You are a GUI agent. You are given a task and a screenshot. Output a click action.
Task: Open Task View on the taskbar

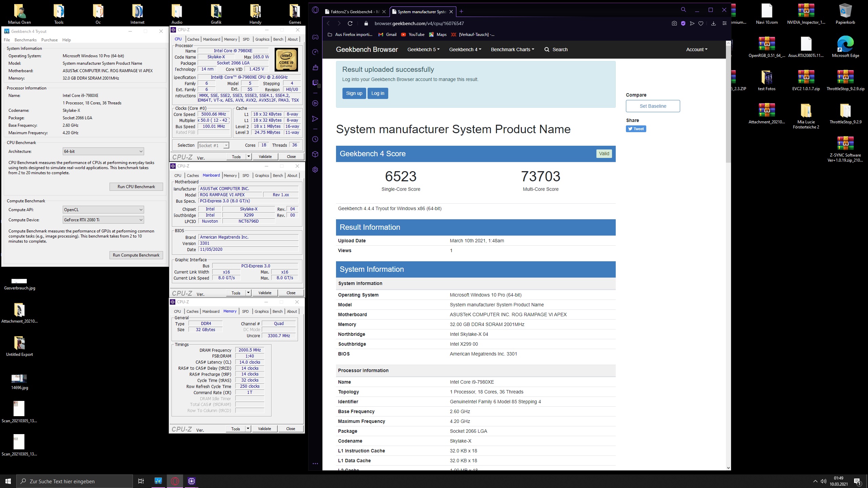[141, 481]
